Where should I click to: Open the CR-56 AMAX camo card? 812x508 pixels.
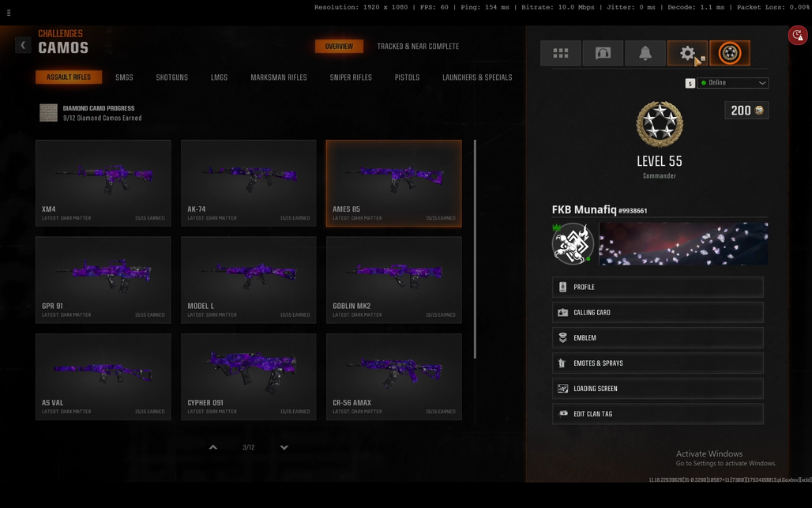tap(393, 377)
